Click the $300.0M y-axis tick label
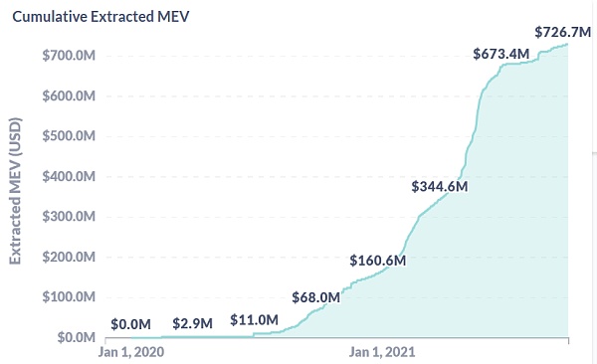597x364 pixels. (x=69, y=216)
